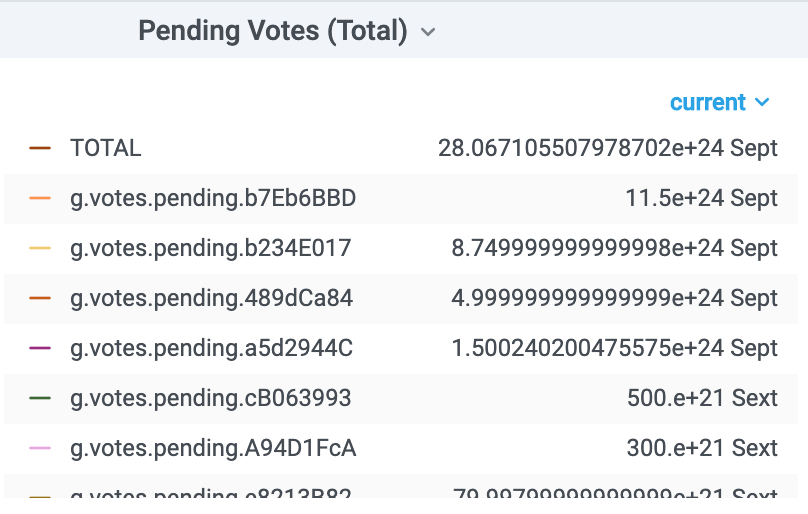The width and height of the screenshot is (808, 514).
Task: Click the chevron next to the panel title
Action: 428,32
